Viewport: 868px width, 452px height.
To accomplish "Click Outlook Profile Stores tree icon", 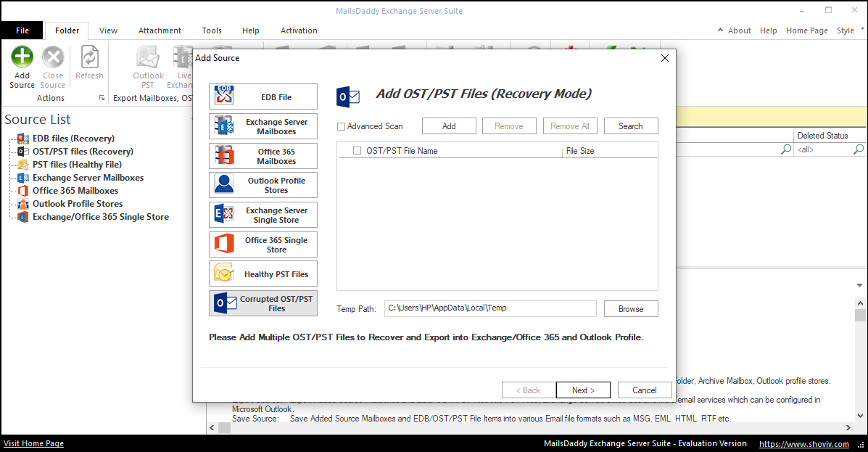I will 22,204.
